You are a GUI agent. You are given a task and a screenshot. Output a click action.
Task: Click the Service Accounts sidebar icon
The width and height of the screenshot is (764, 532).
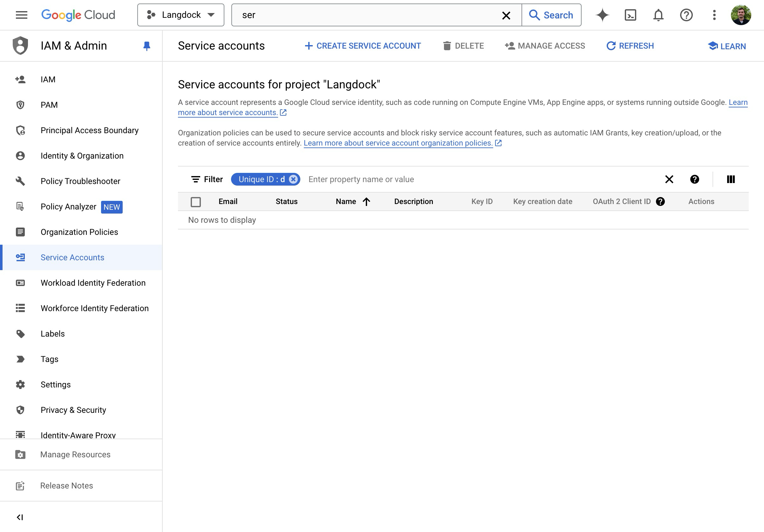20,257
